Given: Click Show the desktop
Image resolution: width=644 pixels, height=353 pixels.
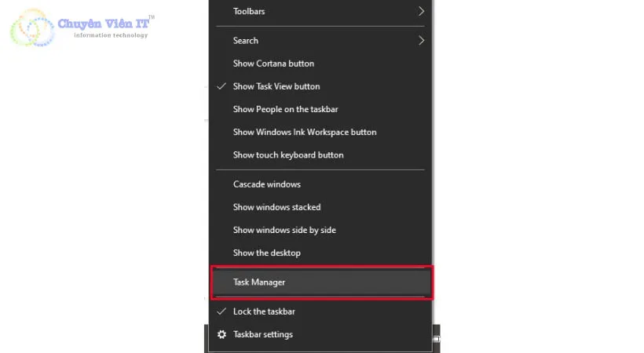Looking at the screenshot, I should point(267,253).
